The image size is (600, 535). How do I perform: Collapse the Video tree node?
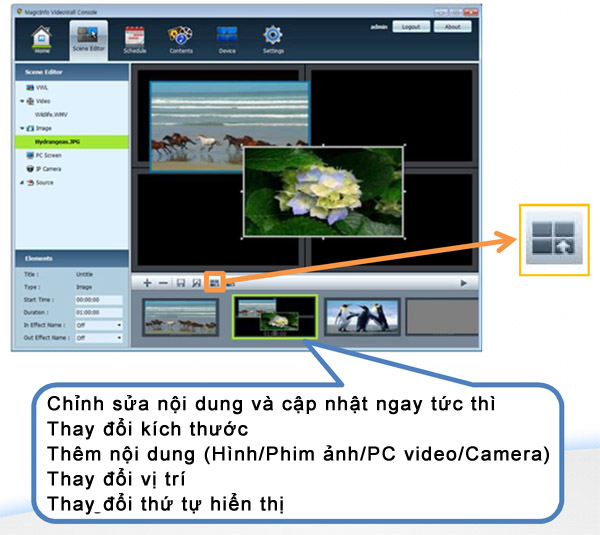[22, 101]
